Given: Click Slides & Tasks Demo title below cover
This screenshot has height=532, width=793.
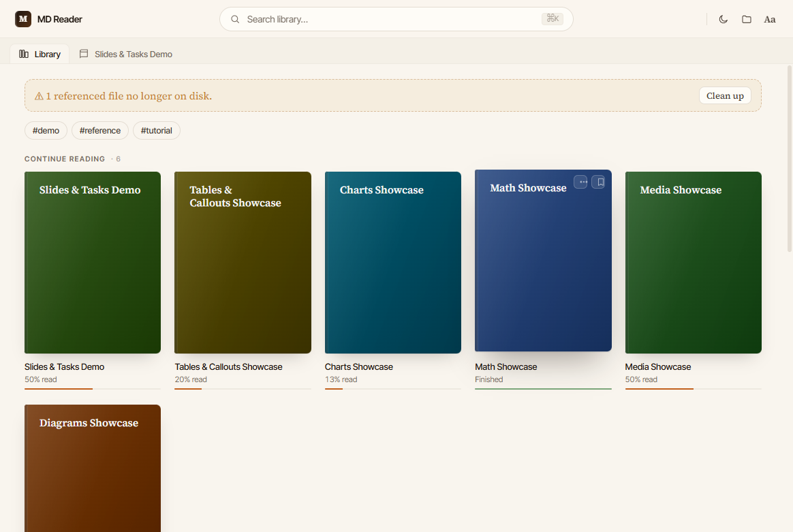Looking at the screenshot, I should tap(64, 366).
